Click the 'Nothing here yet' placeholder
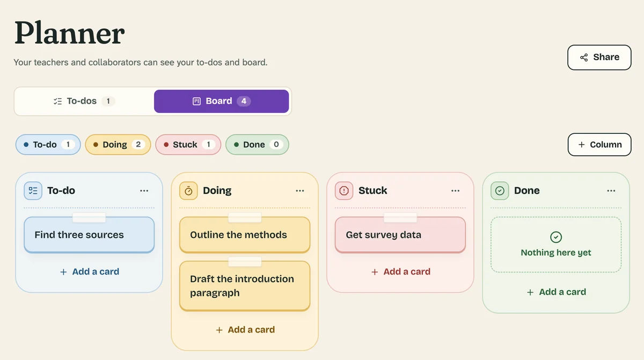Image resolution: width=644 pixels, height=360 pixels. point(556,244)
